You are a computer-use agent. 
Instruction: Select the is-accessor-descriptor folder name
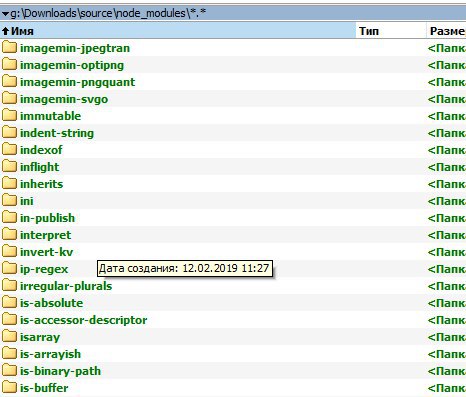84,320
